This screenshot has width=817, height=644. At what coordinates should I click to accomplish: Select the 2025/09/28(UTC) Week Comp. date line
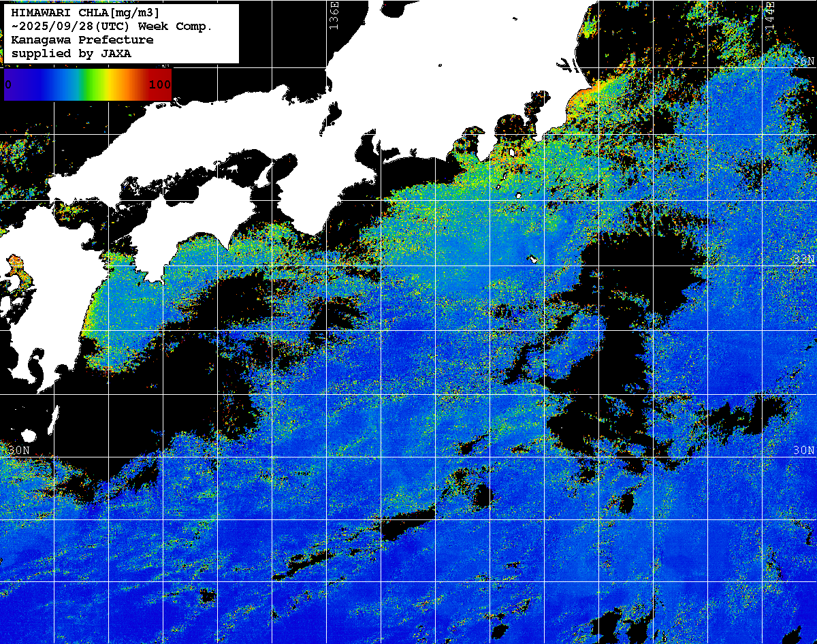click(x=112, y=27)
